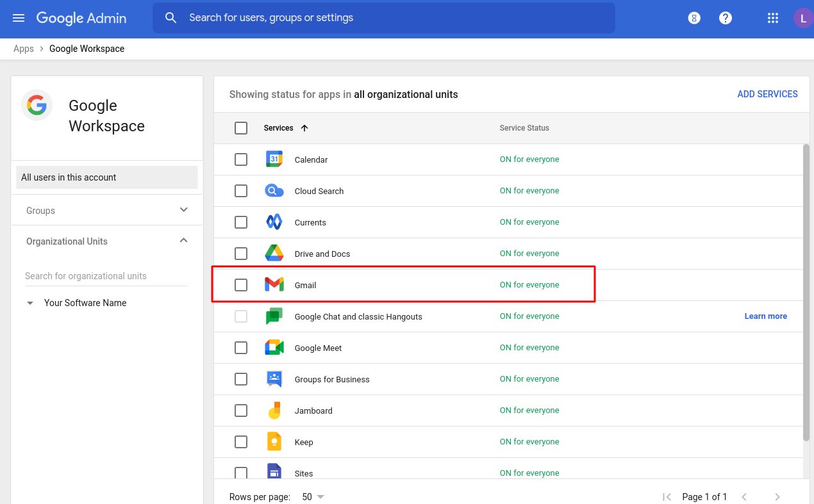Open the Google Meet service name
The image size is (814, 504).
[x=319, y=348]
